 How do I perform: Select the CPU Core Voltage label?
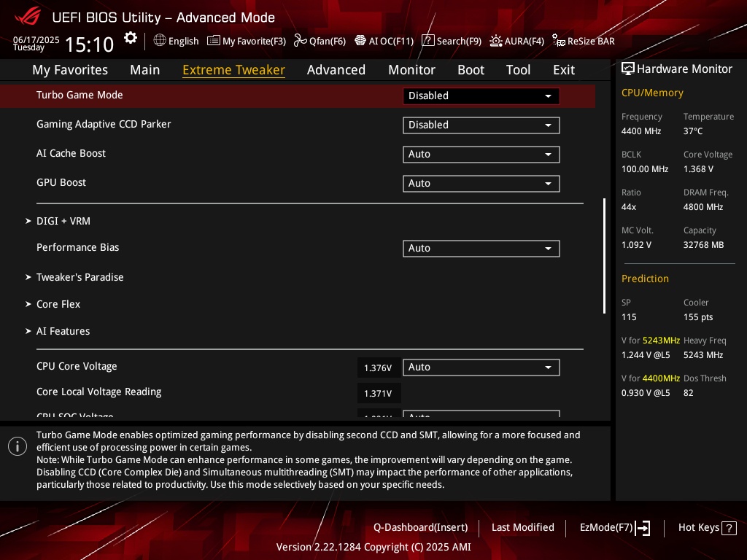[77, 366]
